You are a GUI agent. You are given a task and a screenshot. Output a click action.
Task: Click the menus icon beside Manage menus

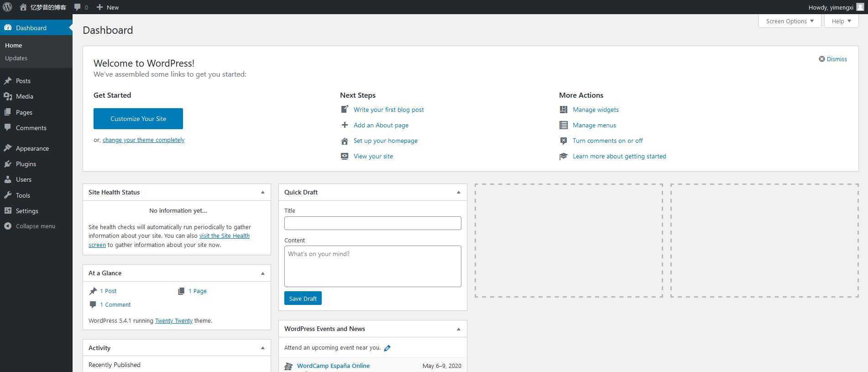coord(564,125)
